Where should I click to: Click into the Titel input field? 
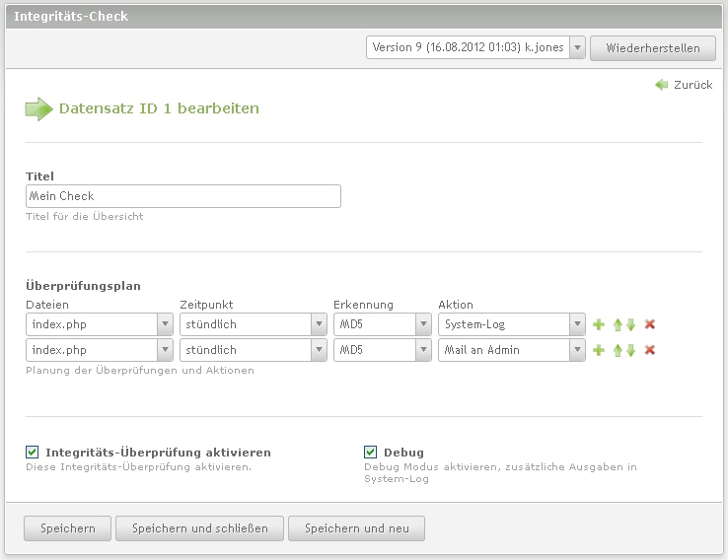coord(182,196)
